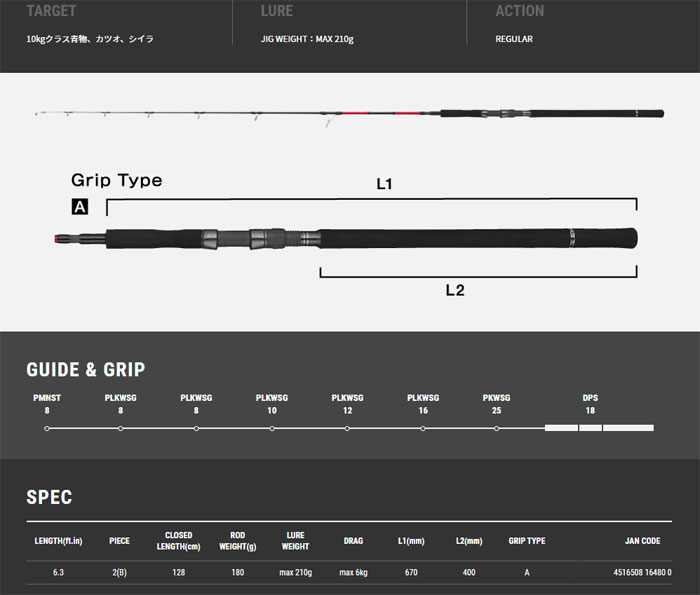Click the PLKWSG 16 guide marker
The height and width of the screenshot is (595, 700).
point(423,428)
